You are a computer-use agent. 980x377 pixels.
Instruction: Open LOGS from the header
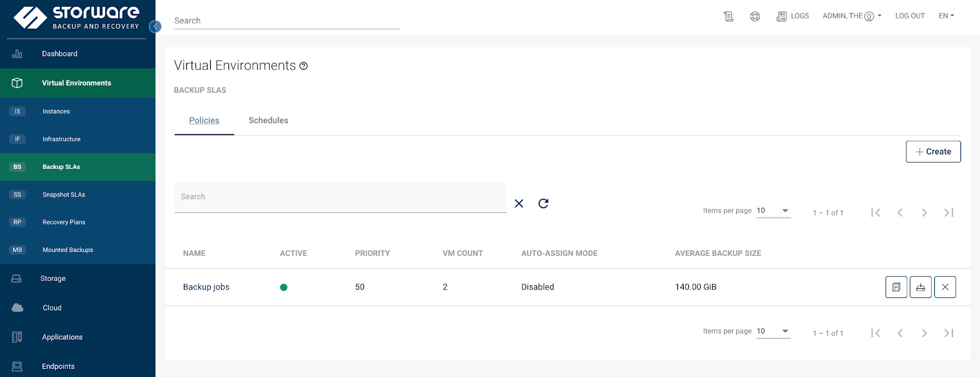(793, 16)
